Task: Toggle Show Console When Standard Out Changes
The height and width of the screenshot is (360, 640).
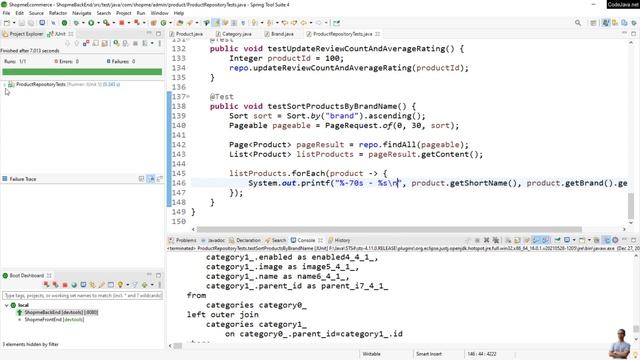Action: pyautogui.click(x=537, y=240)
